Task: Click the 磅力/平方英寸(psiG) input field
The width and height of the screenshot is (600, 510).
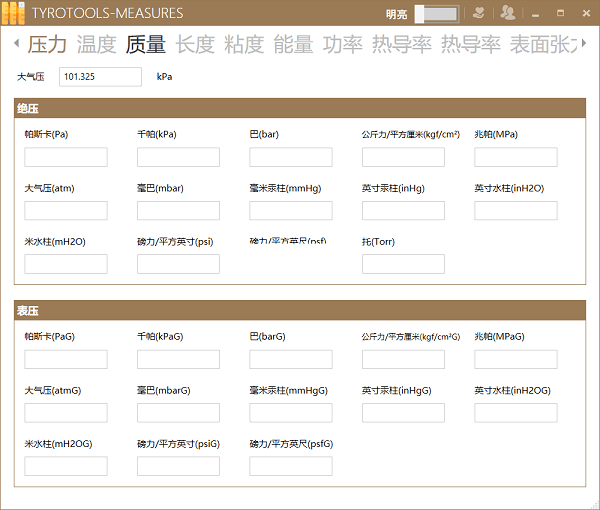Action: [x=178, y=466]
